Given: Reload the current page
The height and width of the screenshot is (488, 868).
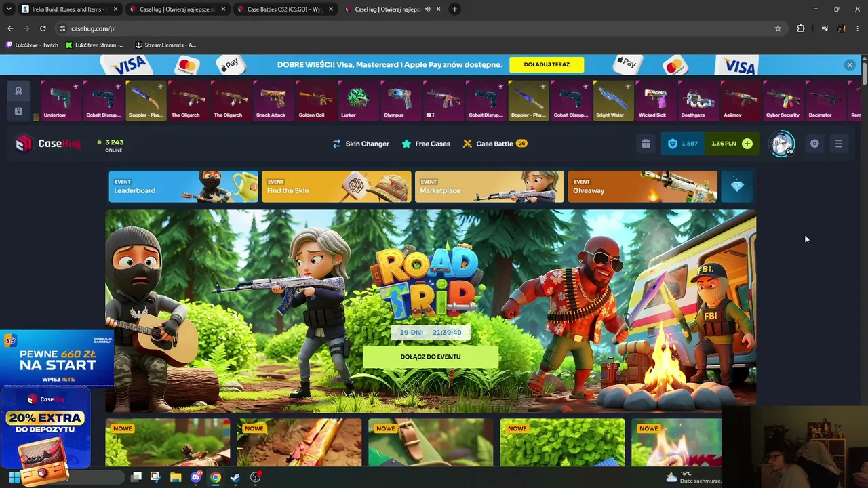Looking at the screenshot, I should click(43, 28).
